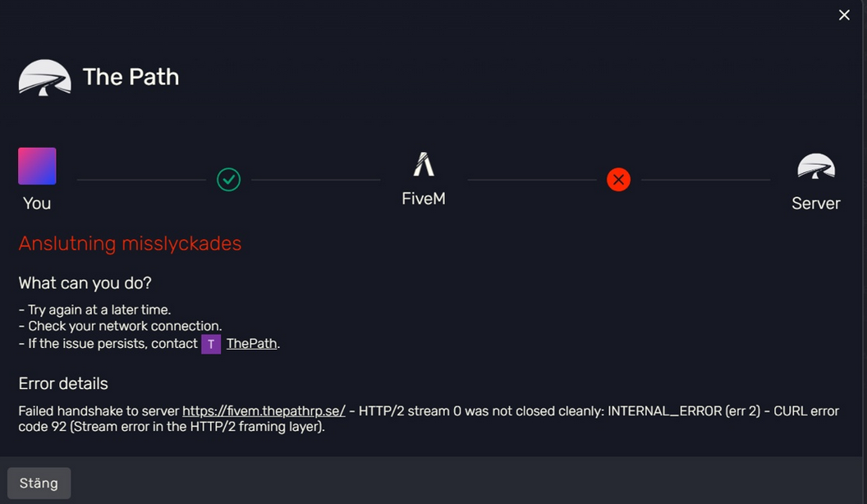
Task: Open the ThePath contact link
Action: click(251, 344)
